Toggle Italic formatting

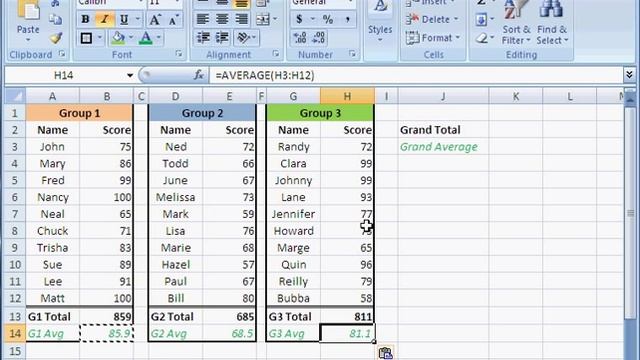click(104, 19)
